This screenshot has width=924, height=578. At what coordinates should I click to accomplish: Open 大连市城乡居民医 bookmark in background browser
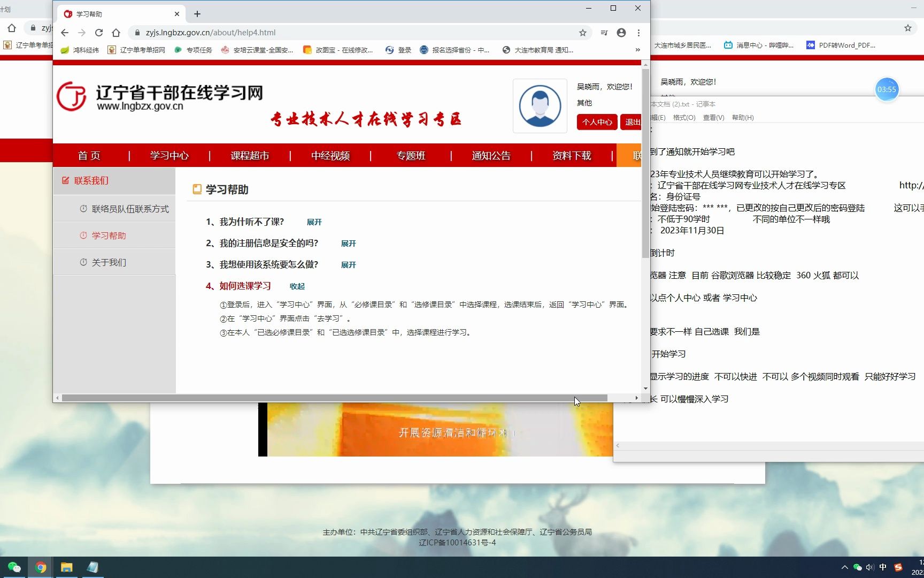click(x=682, y=45)
